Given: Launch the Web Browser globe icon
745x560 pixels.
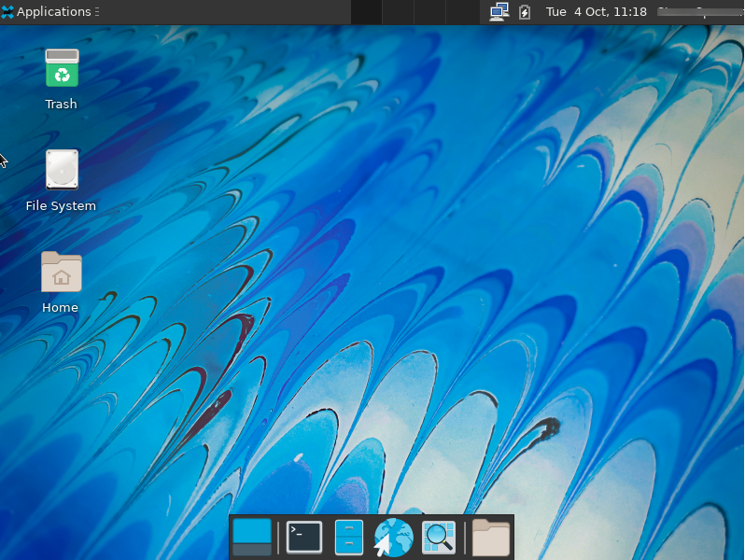Looking at the screenshot, I should coord(393,538).
